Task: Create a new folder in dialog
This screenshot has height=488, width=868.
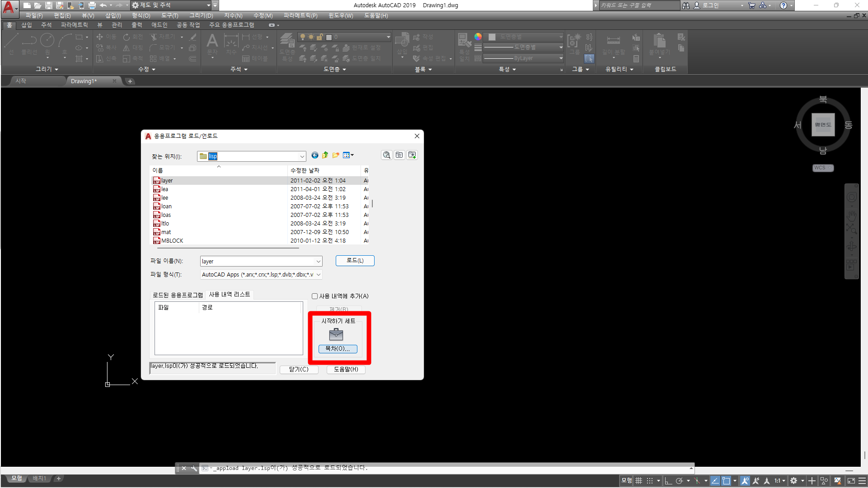Action: [x=336, y=155]
